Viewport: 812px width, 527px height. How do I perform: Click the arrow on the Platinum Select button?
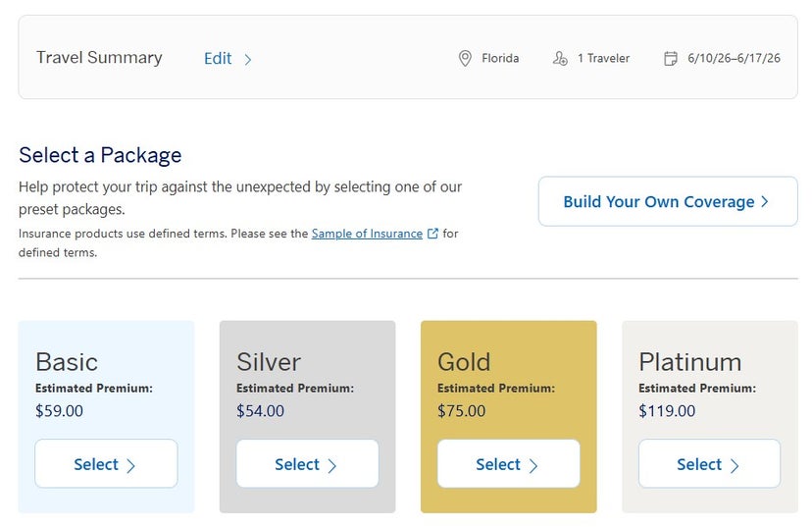(x=735, y=465)
